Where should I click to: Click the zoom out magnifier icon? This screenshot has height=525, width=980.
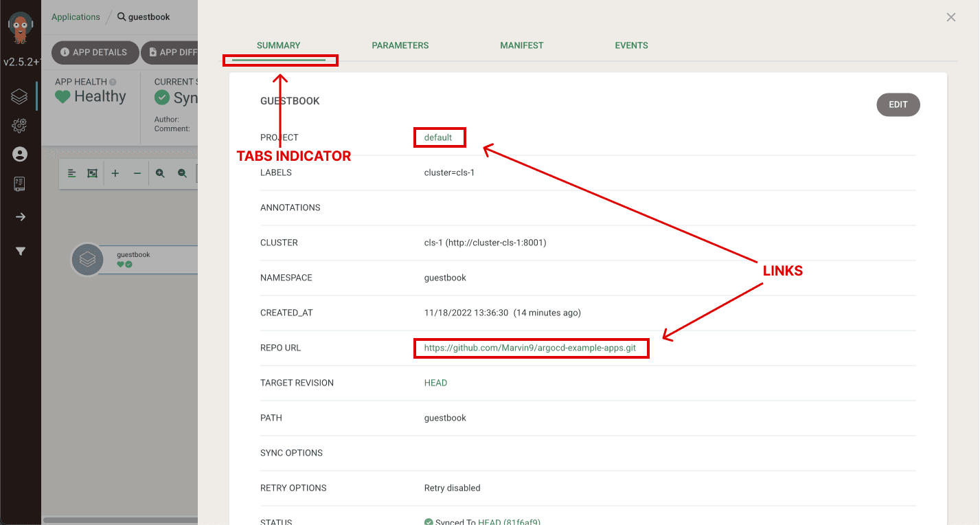(182, 173)
